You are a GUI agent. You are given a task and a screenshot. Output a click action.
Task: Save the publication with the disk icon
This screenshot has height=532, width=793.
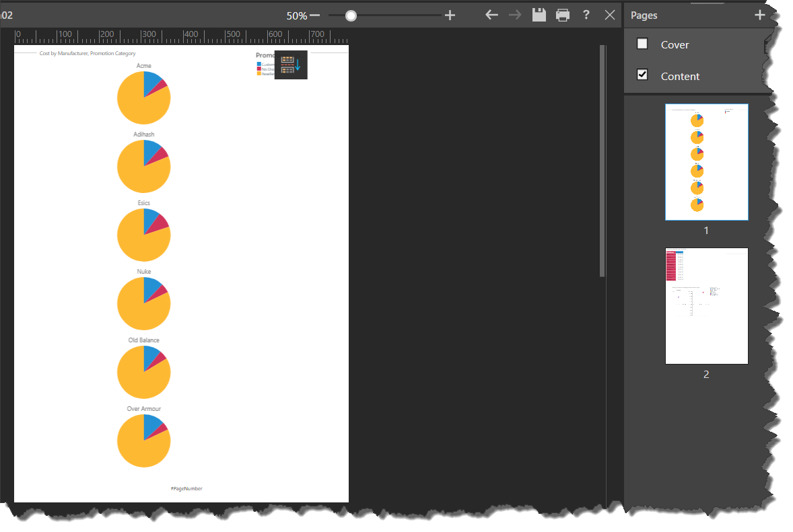539,15
